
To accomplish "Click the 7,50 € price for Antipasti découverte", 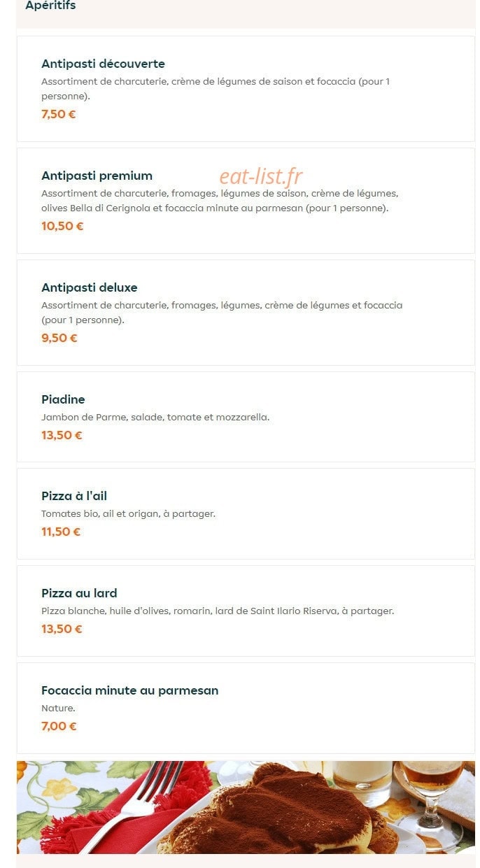I will 59,114.
